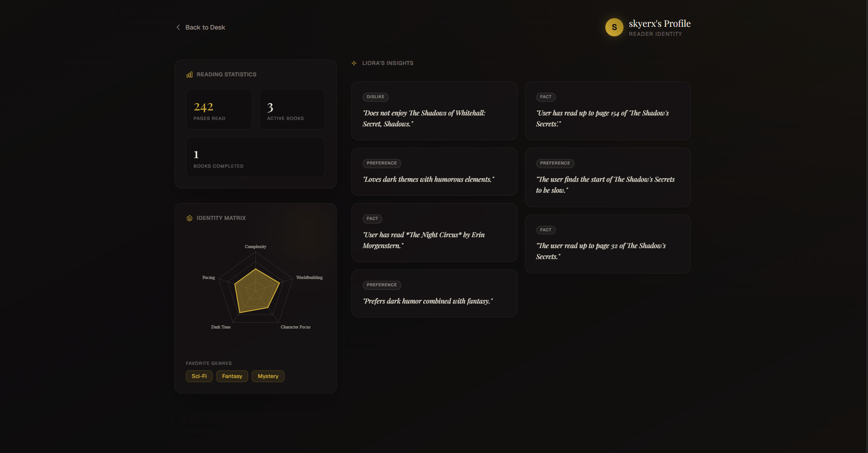
Task: Click the Worldbuilding axis label on radar
Action: [x=309, y=278]
